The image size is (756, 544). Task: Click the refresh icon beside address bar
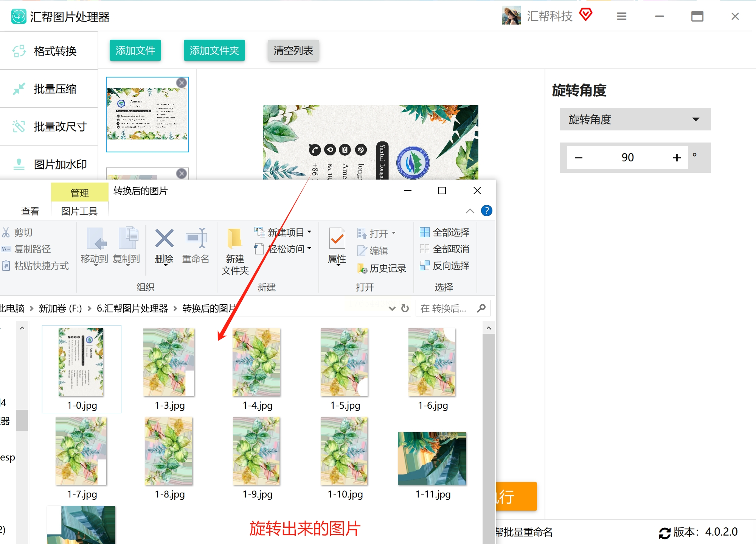(405, 308)
